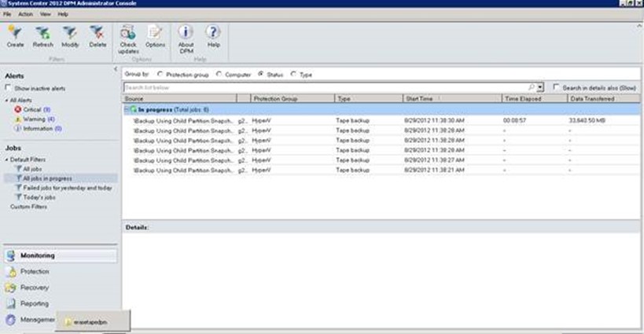Image resolution: width=644 pixels, height=334 pixels.
Task: Click the Reporting workspace icon
Action: click(11, 303)
